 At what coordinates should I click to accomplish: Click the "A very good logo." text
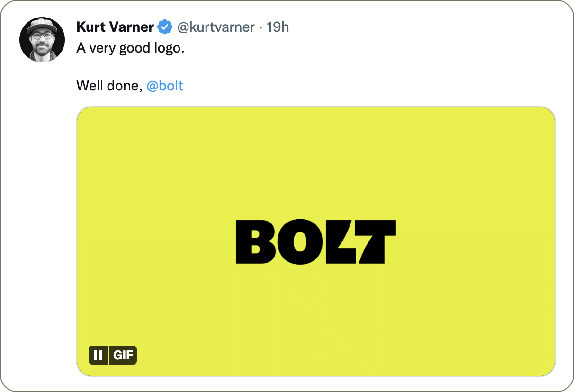click(130, 48)
